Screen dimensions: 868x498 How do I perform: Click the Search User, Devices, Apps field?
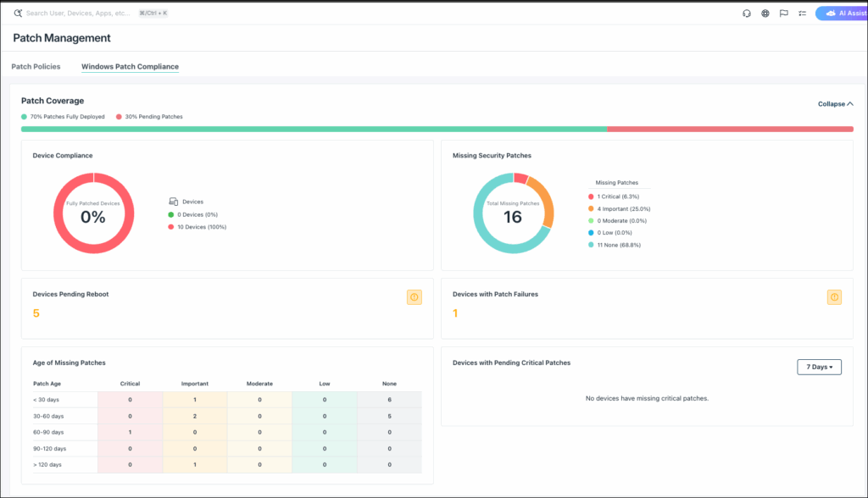point(78,14)
